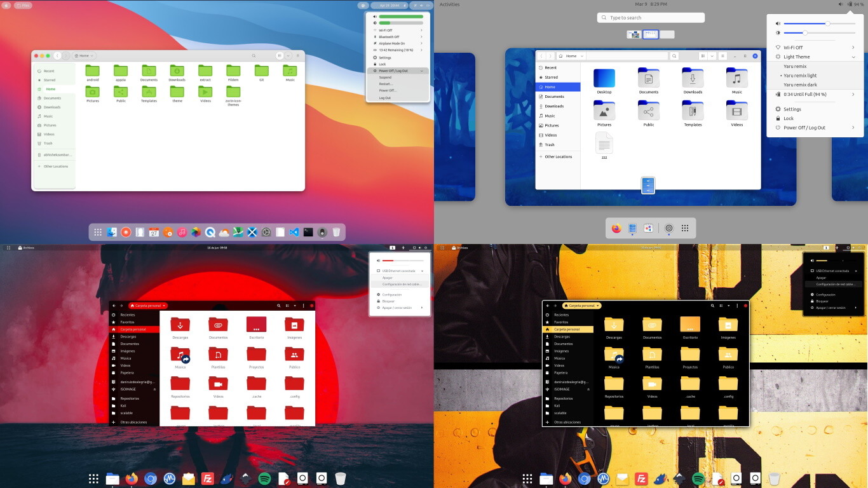Image resolution: width=868 pixels, height=488 pixels.
Task: Select Bloquear in the red system menu
Action: (400, 301)
